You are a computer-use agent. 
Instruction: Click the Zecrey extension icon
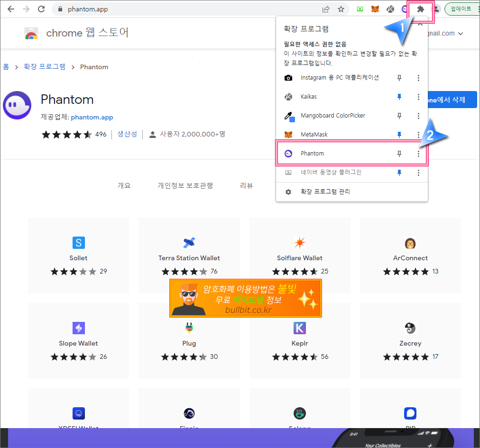click(x=410, y=328)
